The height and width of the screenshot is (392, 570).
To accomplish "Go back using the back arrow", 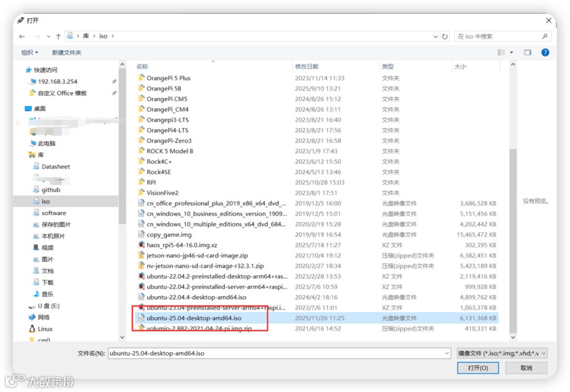I will pos(22,36).
